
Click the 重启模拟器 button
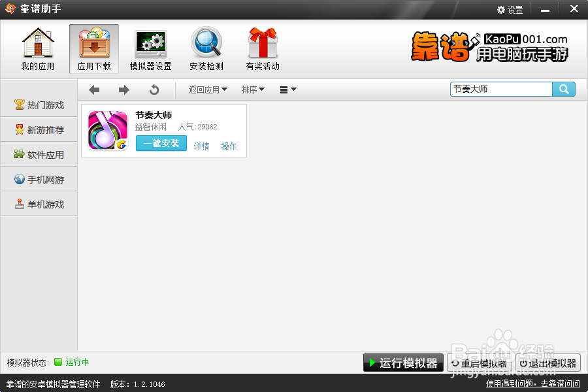(480, 363)
